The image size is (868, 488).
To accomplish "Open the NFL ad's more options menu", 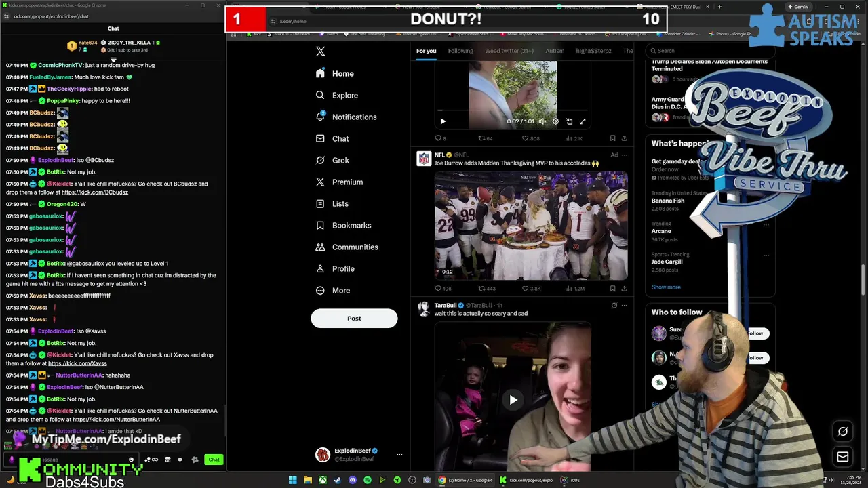I will 624,155.
